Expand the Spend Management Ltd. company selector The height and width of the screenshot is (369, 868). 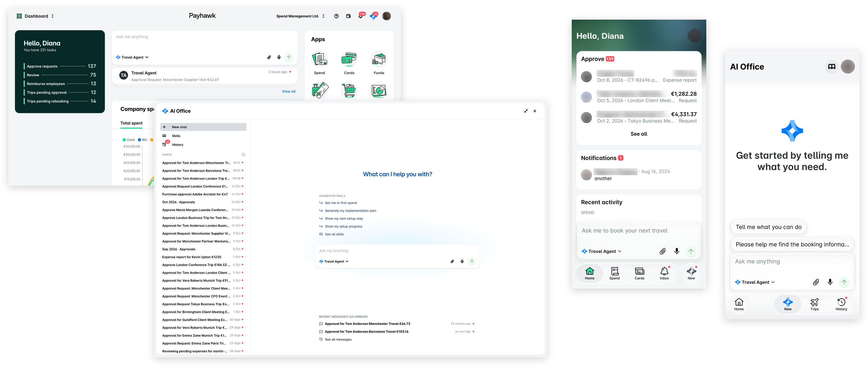click(300, 16)
